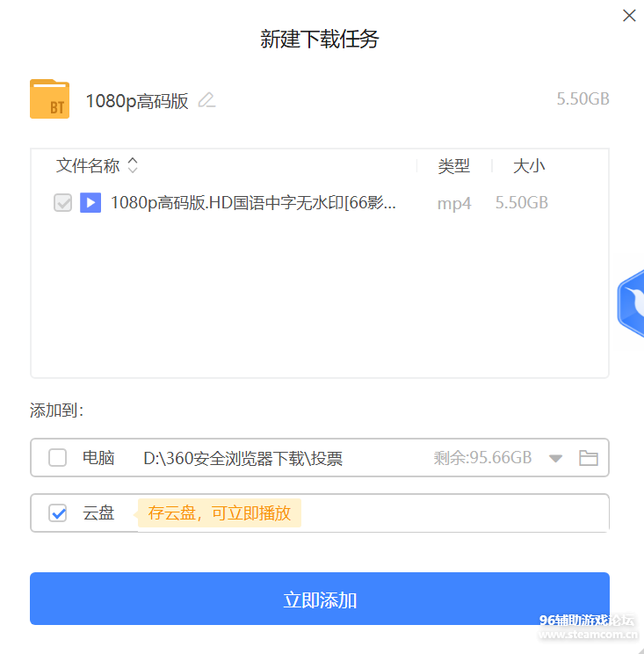Image resolution: width=644 pixels, height=654 pixels.
Task: Click the pencil icon to rename task
Action: point(206,100)
